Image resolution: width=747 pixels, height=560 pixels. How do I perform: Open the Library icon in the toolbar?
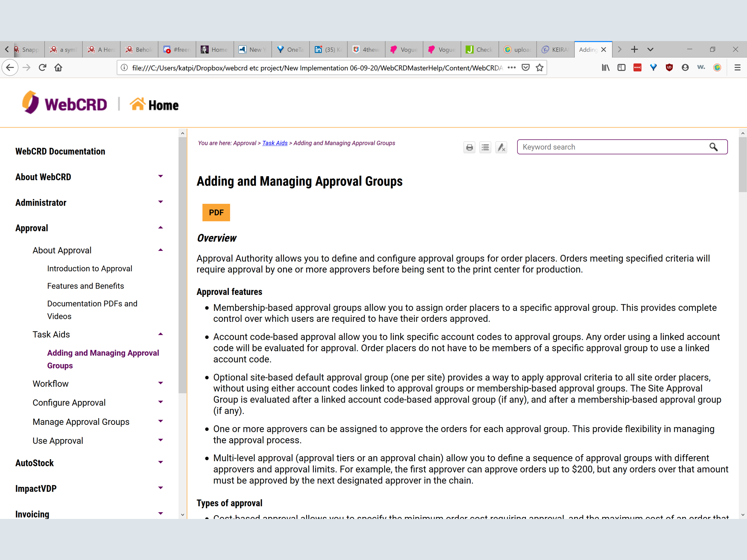[605, 68]
